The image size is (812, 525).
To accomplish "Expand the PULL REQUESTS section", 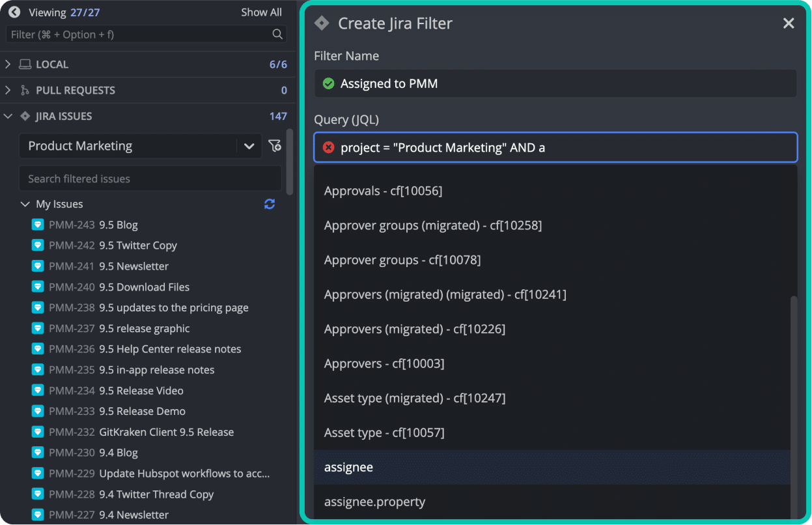I will click(8, 90).
